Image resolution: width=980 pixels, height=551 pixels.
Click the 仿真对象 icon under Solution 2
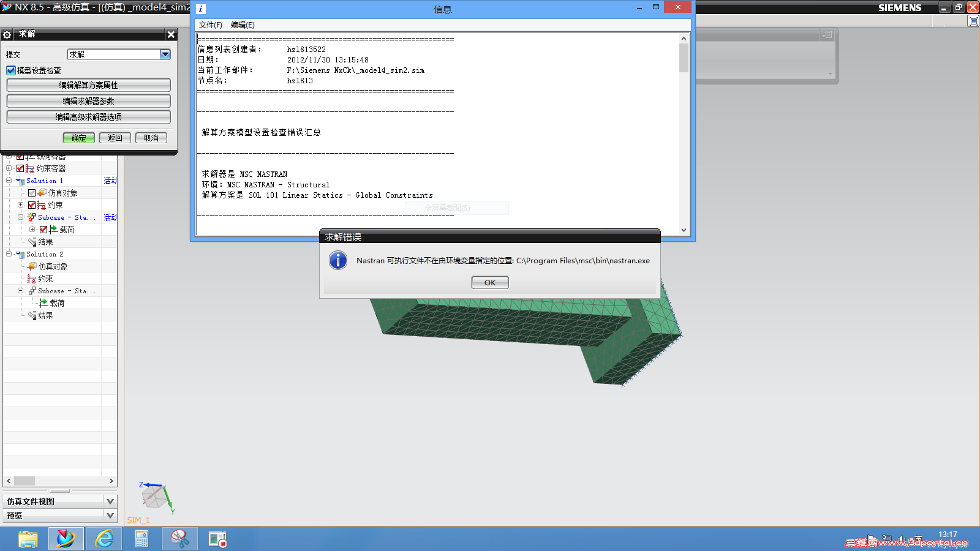tap(32, 266)
